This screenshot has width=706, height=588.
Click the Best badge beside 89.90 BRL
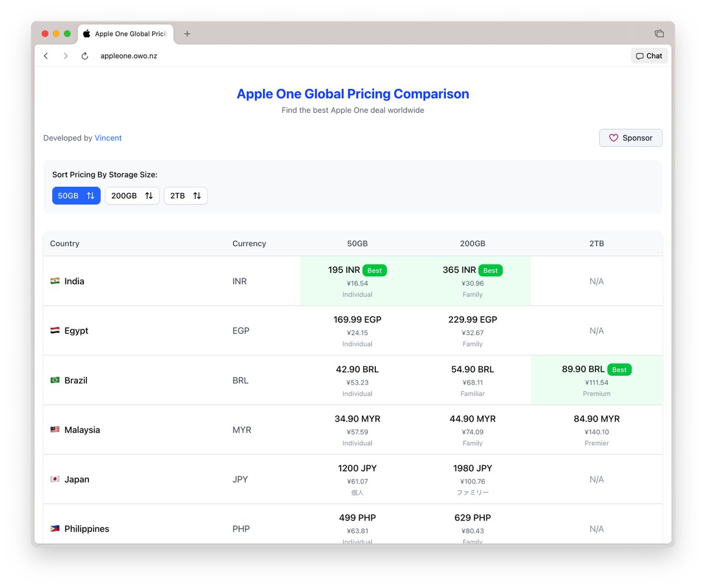(x=620, y=370)
